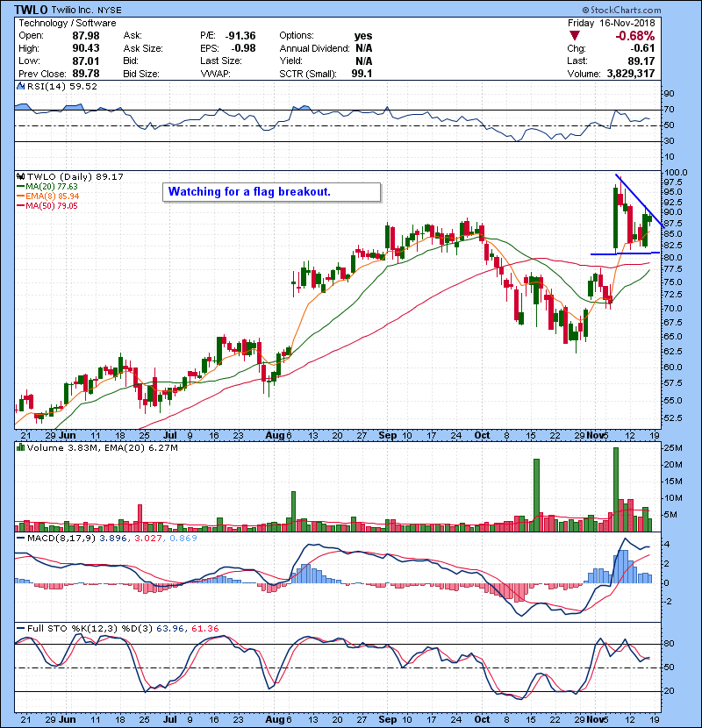This screenshot has width=702, height=728.
Task: Click the Full STO legend line marker
Action: [20, 628]
